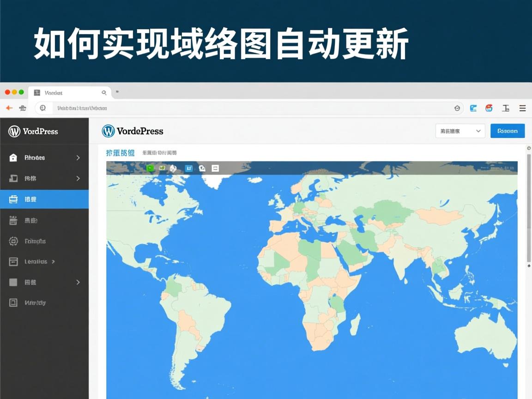Open the dashboard home icon in the sidebar

(x=13, y=157)
